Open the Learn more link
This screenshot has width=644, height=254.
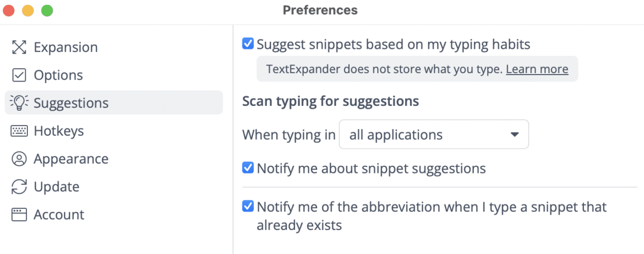pos(537,69)
